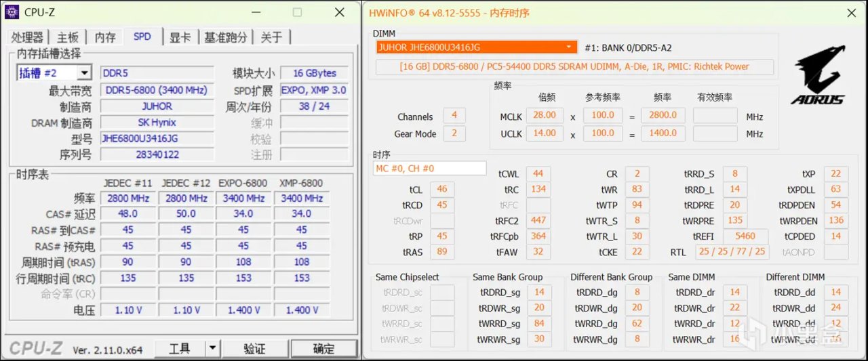Close the HWiNFO 内存时序 window
Viewport: 868px width, 361px height.
click(850, 13)
